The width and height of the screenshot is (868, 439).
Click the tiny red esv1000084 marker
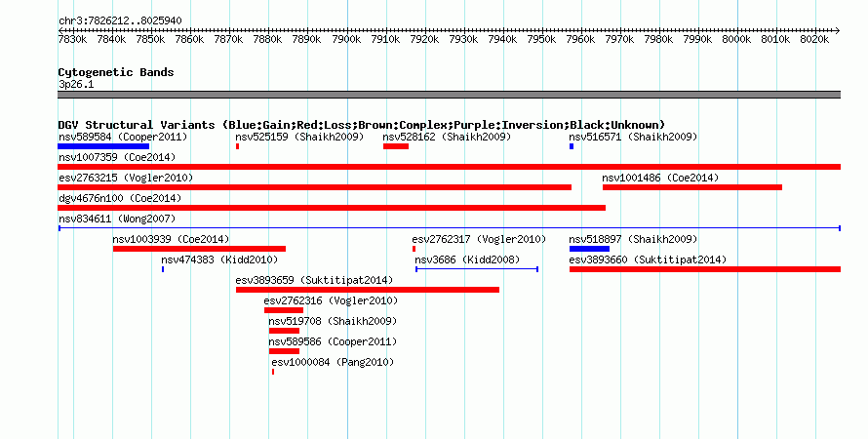(x=273, y=372)
